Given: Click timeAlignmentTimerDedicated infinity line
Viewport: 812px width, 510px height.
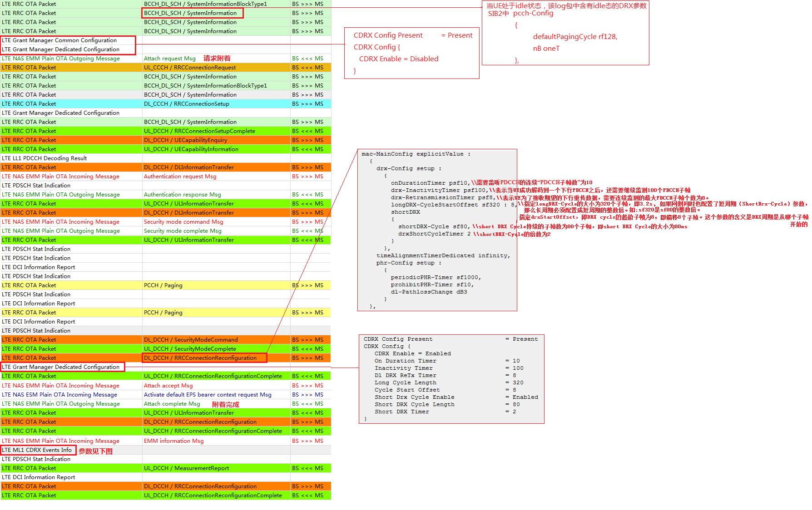Looking at the screenshot, I should 443,256.
